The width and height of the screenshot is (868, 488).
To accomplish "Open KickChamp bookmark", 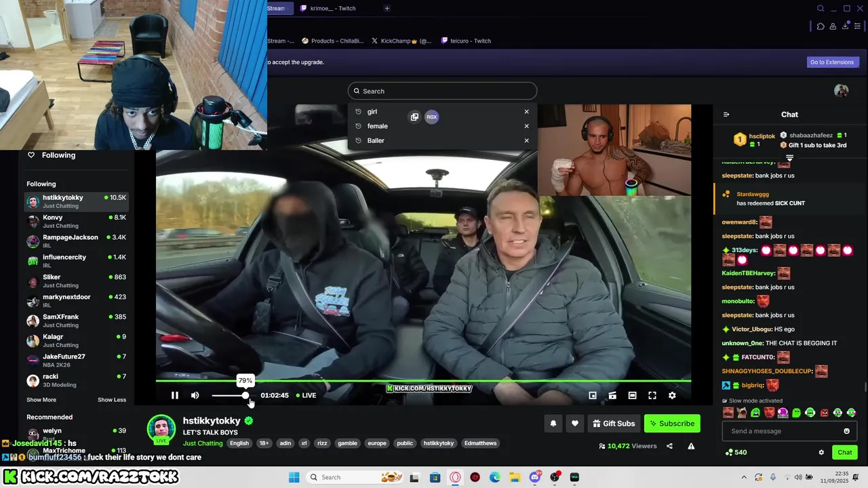I will [x=401, y=41].
